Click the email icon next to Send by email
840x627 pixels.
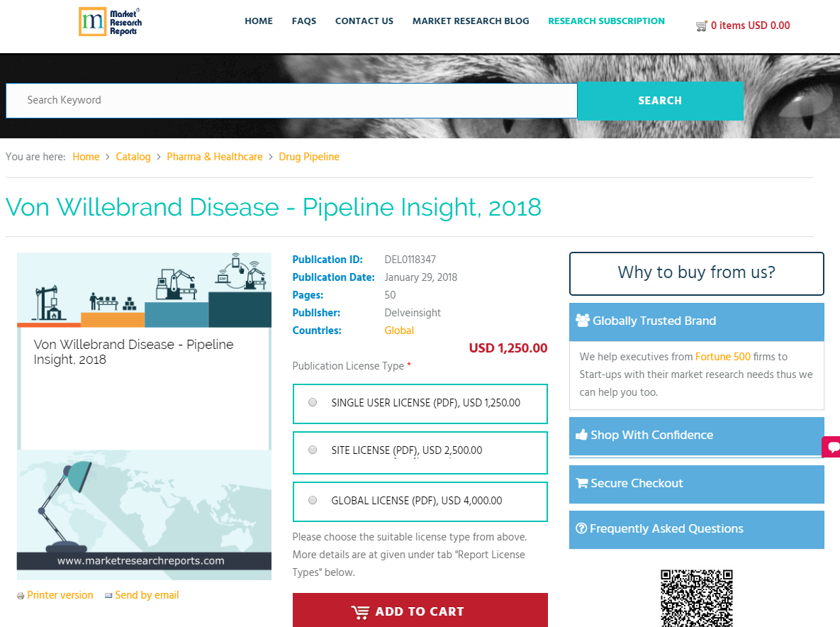pos(108,595)
